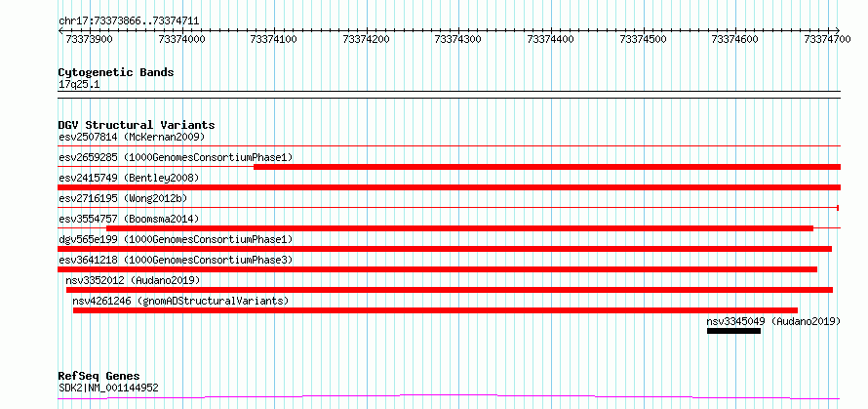Click the dgv565e199 red variant bar
Screen dimensions: 868x409
[x=445, y=249]
